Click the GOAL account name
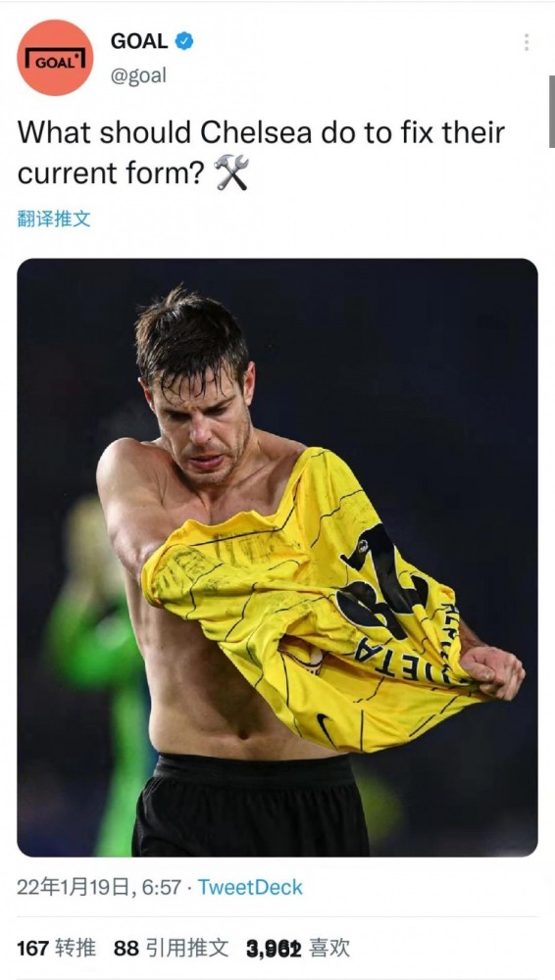Image resolution: width=555 pixels, height=980 pixels. click(139, 42)
